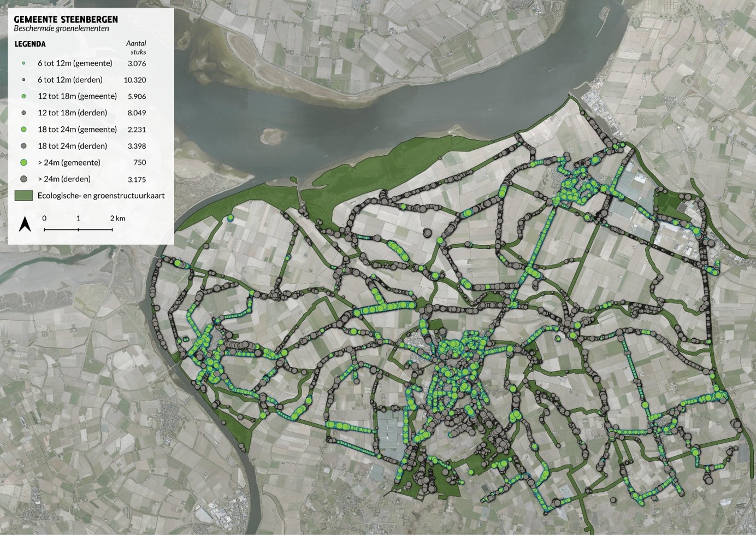Viewport: 756px width, 535px height.
Task: Click the Aantal stuks column header
Action: [x=136, y=48]
